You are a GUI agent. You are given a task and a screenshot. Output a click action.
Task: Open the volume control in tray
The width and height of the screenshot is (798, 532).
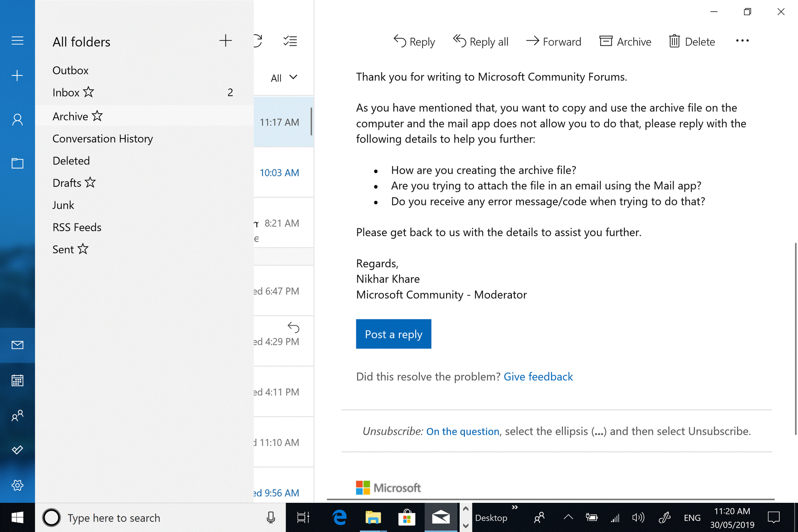[638, 518]
